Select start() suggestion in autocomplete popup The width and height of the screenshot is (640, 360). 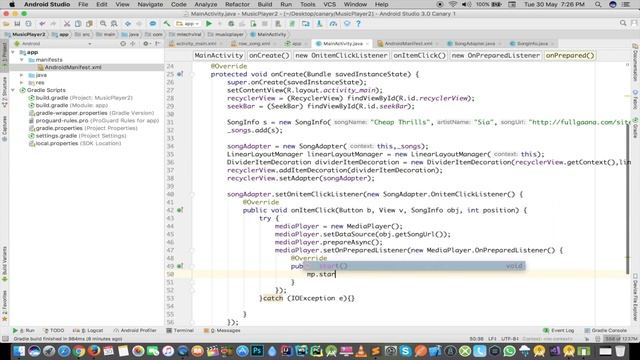tap(414, 266)
